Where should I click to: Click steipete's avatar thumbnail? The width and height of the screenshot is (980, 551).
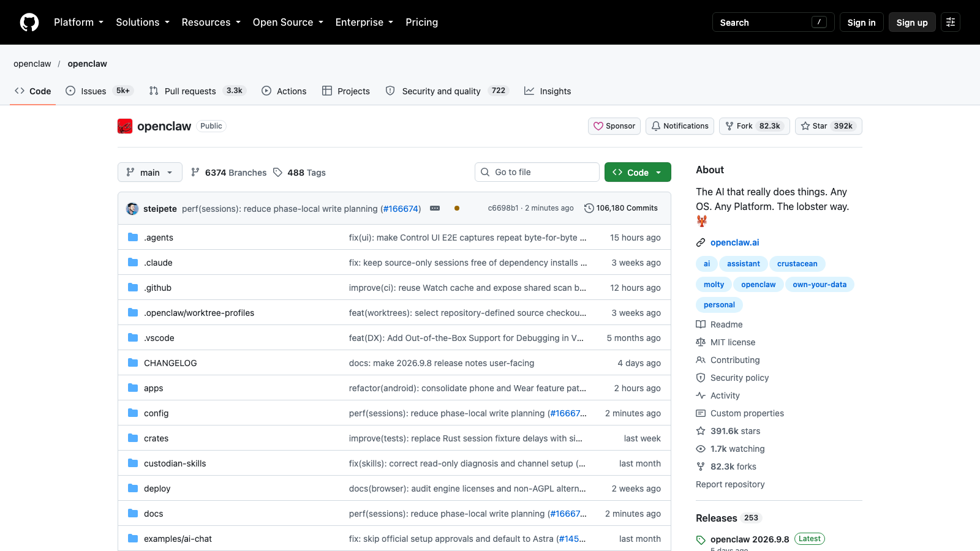coord(132,208)
